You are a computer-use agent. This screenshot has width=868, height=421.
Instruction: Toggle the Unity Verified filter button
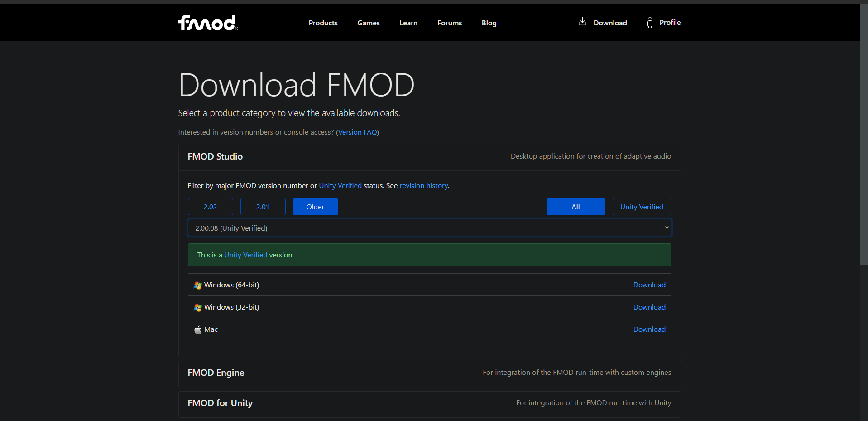coord(642,207)
